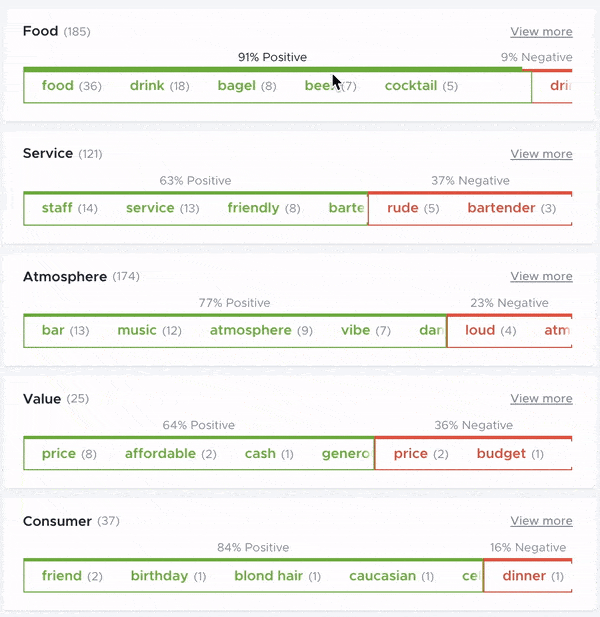Click the Food green positive sentiment bar
Viewport: 600px width, 617px height.
click(272, 69)
